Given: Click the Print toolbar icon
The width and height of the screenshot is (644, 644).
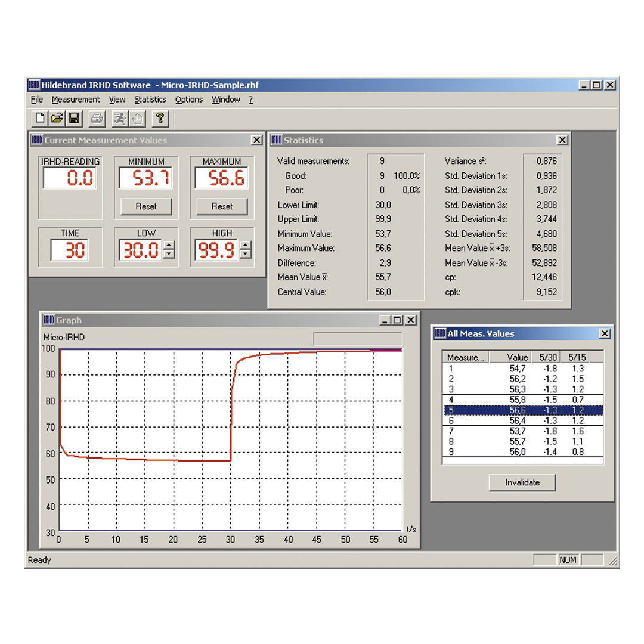Looking at the screenshot, I should [97, 118].
